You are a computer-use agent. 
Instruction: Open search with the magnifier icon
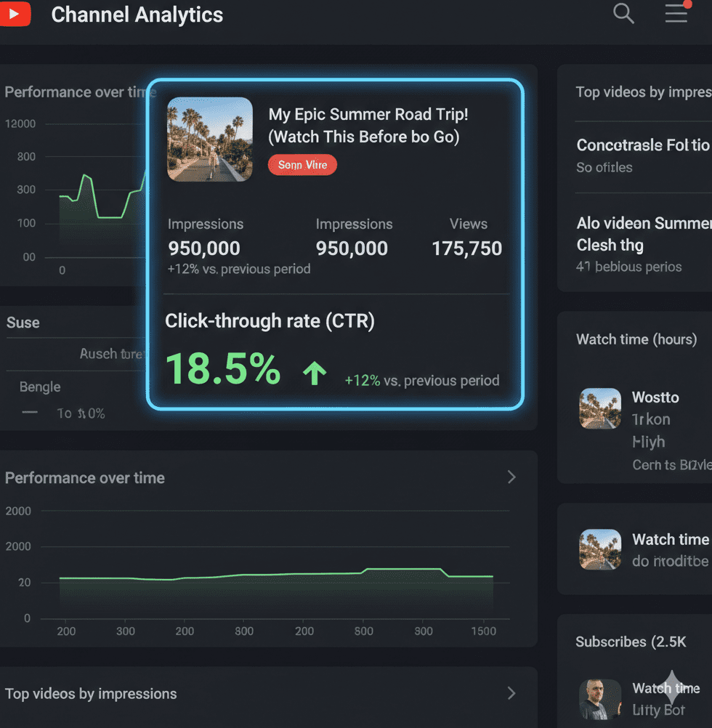(623, 13)
